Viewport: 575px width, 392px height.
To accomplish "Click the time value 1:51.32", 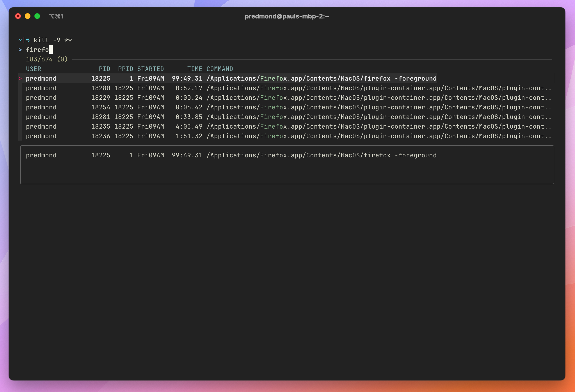I will coord(189,136).
